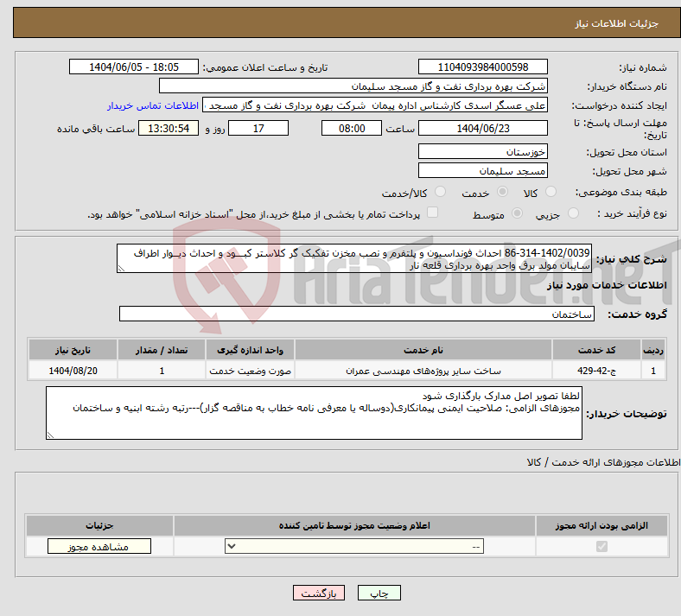Toggle Islamic treasury payment checkbox
The height and width of the screenshot is (616, 681).
(x=433, y=213)
